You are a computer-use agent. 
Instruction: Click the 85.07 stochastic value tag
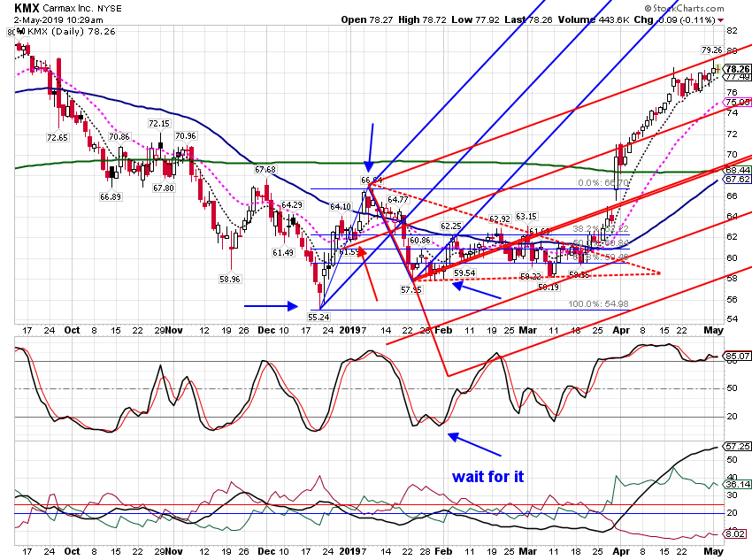[x=738, y=357]
